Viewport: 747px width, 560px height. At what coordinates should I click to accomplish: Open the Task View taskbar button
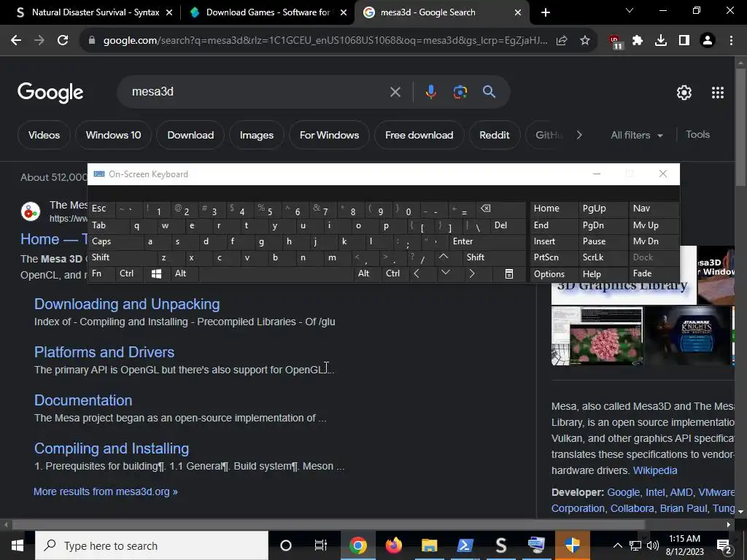click(x=321, y=545)
